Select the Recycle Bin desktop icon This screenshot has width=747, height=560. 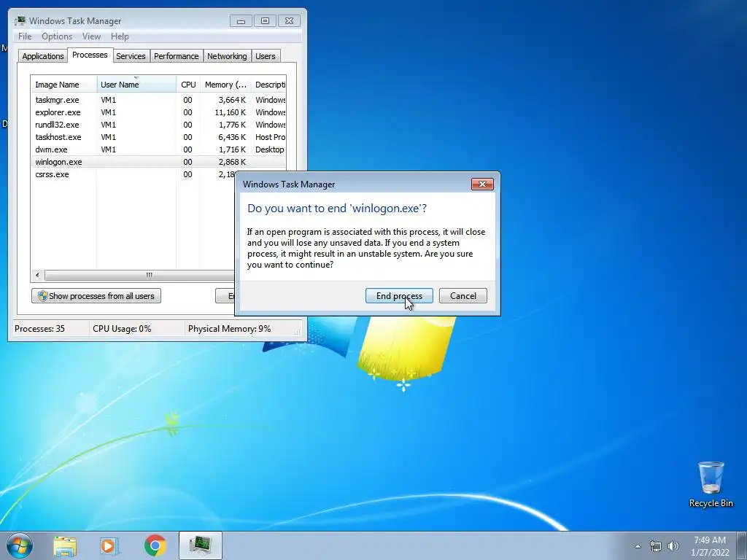(711, 484)
